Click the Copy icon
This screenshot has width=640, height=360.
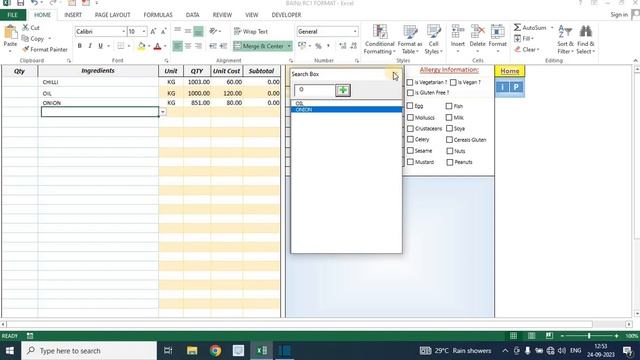click(25, 38)
